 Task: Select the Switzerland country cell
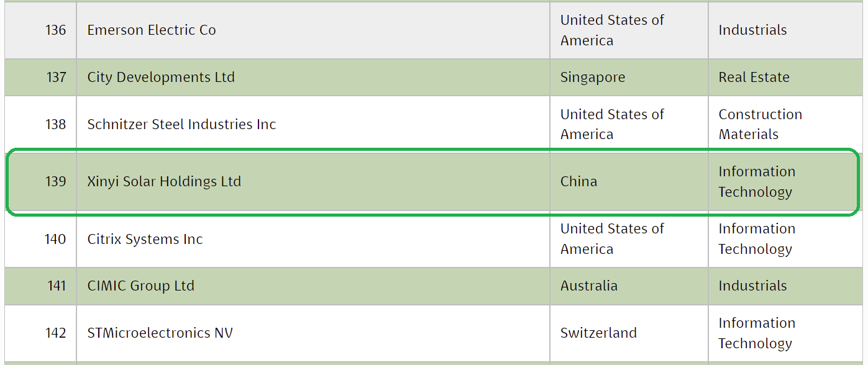click(x=598, y=333)
